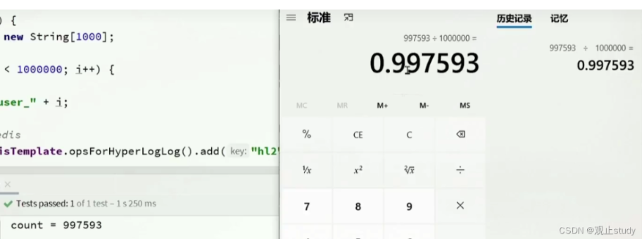This screenshot has width=644, height=239.
Task: Click the CE clear entry button
Action: (x=358, y=135)
